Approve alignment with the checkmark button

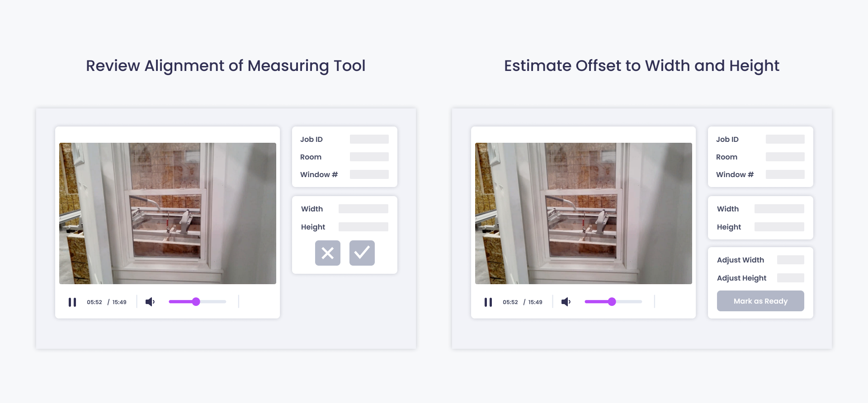(x=362, y=253)
